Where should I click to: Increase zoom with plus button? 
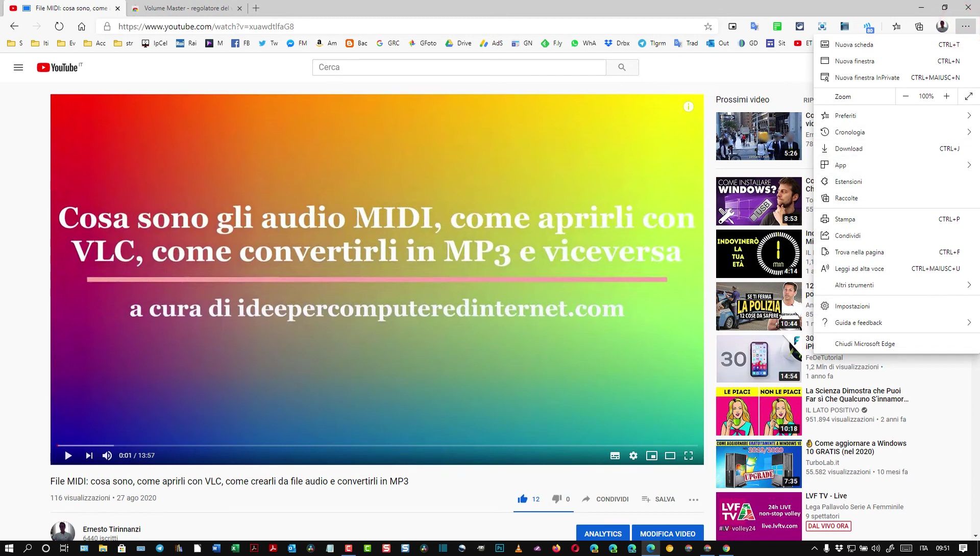tap(946, 96)
